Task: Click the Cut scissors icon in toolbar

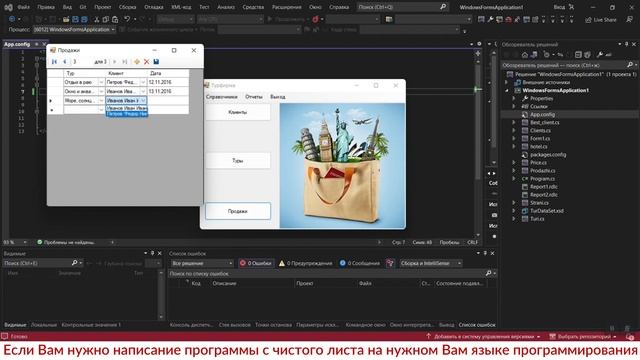Action: click(x=96, y=19)
